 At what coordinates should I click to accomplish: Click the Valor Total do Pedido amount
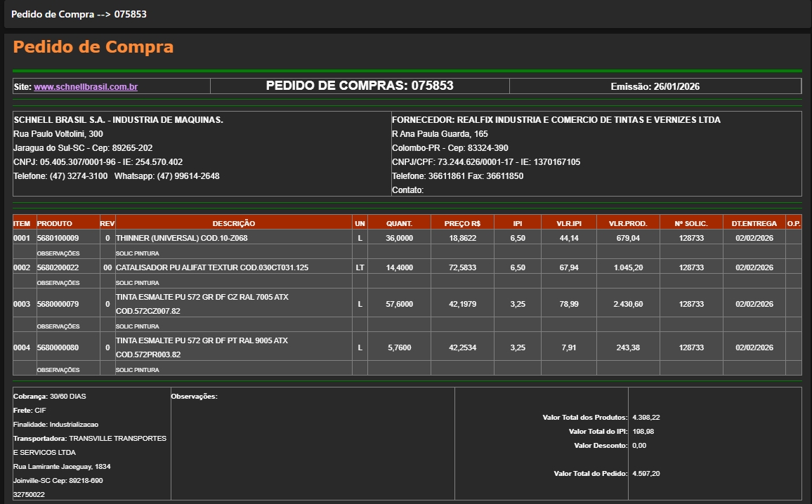[646, 474]
